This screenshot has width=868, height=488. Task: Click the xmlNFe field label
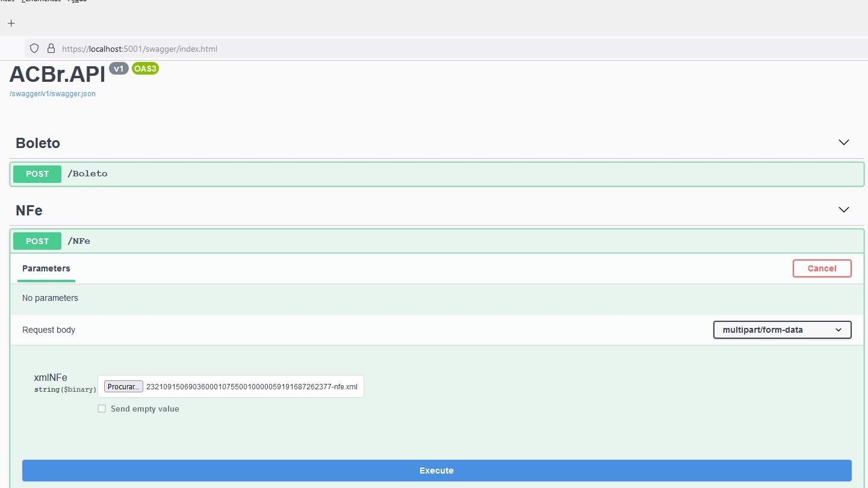[51, 378]
